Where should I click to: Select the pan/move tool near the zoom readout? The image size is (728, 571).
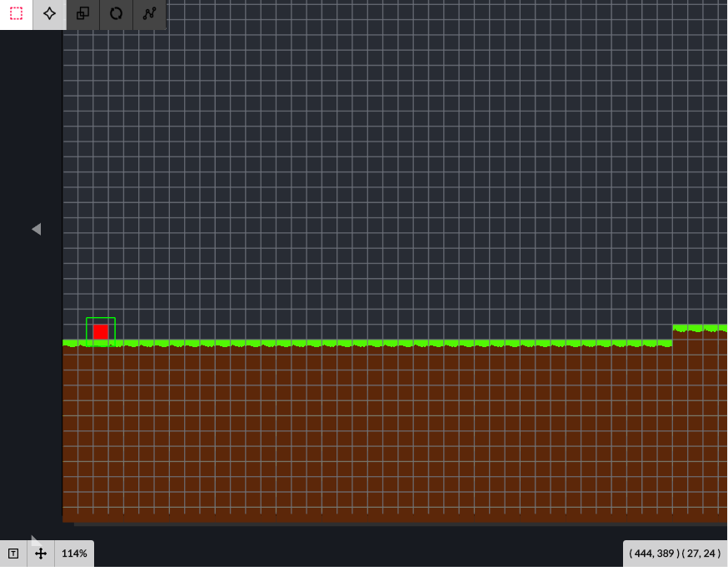point(39,553)
